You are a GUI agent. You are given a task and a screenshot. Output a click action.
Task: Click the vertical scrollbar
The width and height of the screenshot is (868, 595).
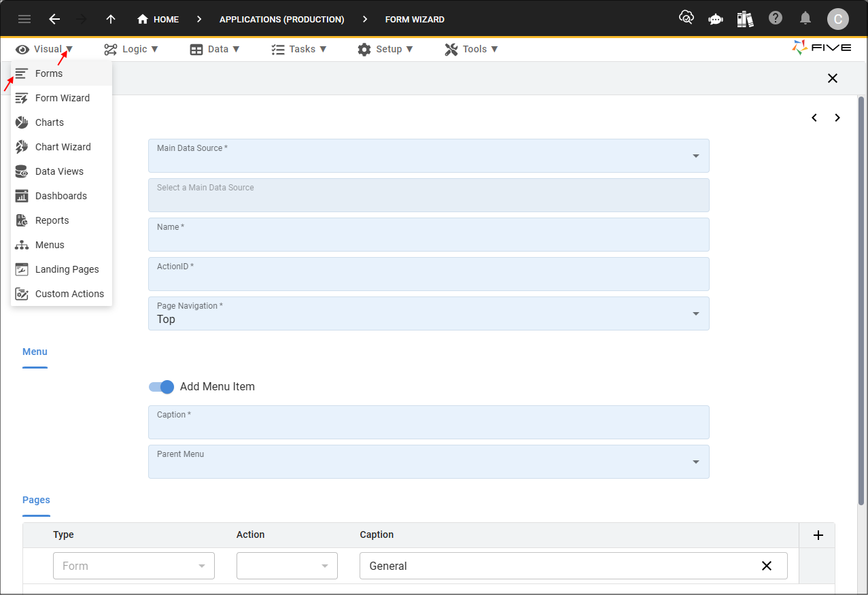861,299
